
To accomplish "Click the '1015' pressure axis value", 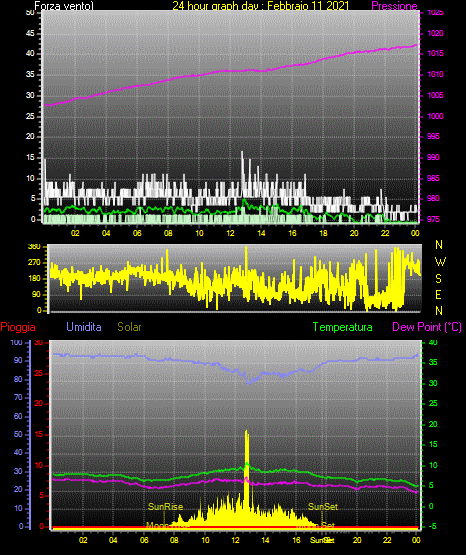I will [435, 53].
